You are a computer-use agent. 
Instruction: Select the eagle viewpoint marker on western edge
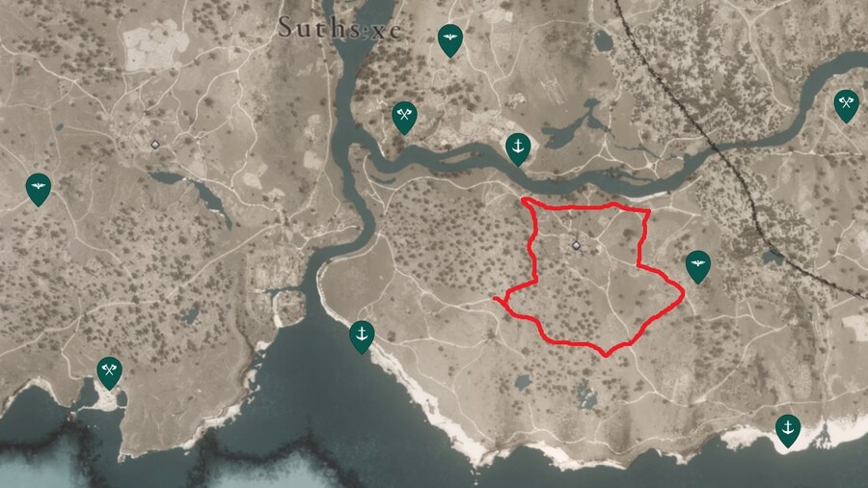pos(39,190)
